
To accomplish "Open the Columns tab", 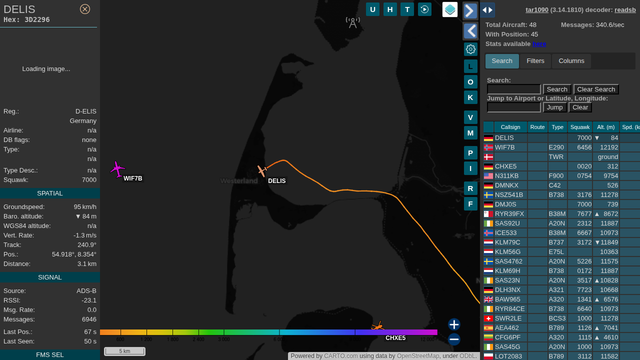I will click(x=571, y=61).
